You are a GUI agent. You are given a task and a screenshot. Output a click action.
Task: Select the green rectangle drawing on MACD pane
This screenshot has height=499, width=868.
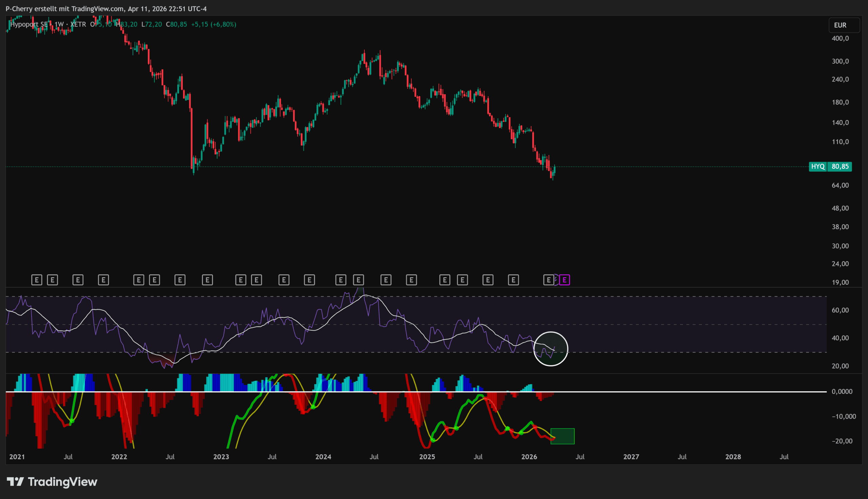[563, 436]
